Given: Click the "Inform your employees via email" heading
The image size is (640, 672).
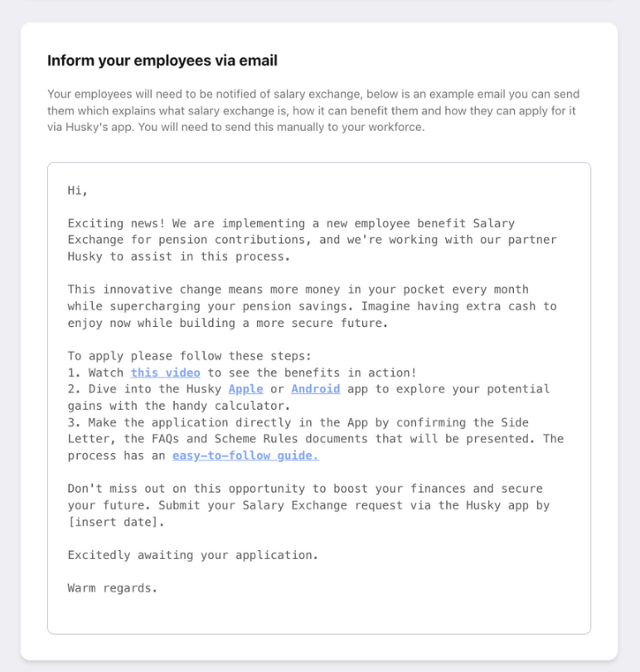Looking at the screenshot, I should [x=162, y=61].
